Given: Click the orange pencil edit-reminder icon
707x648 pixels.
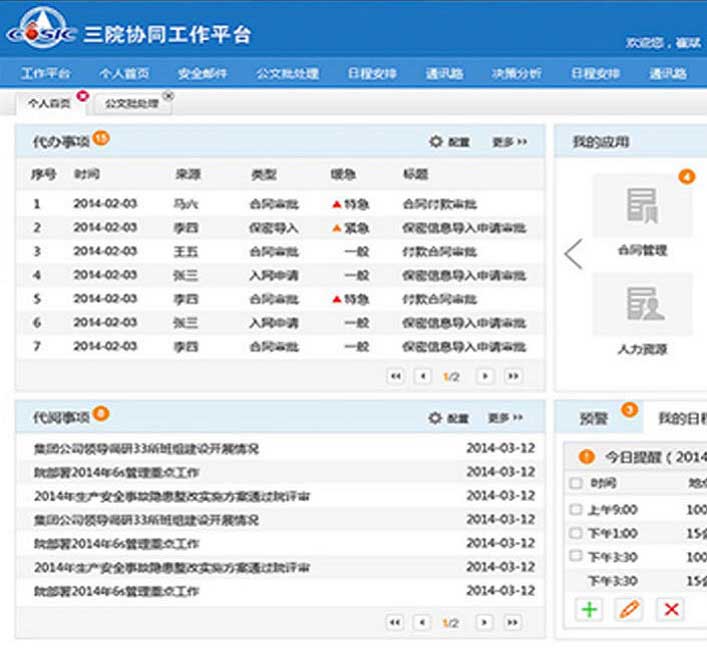Looking at the screenshot, I should (630, 608).
